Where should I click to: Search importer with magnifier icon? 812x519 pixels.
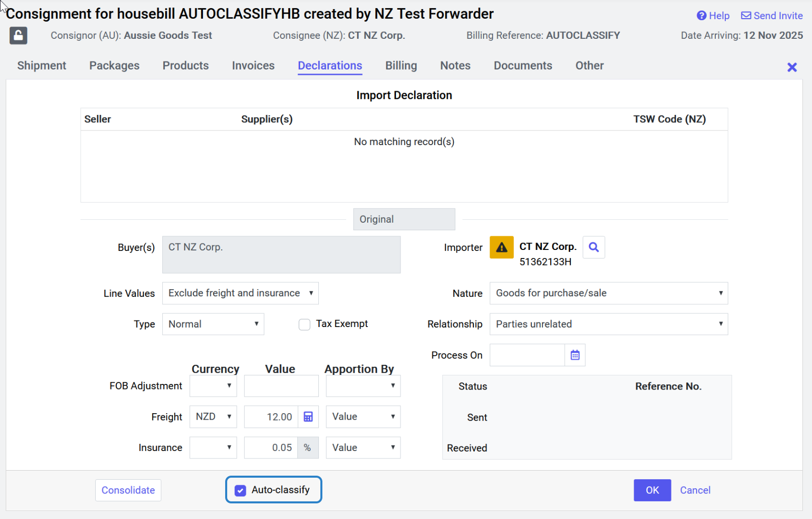[594, 247]
